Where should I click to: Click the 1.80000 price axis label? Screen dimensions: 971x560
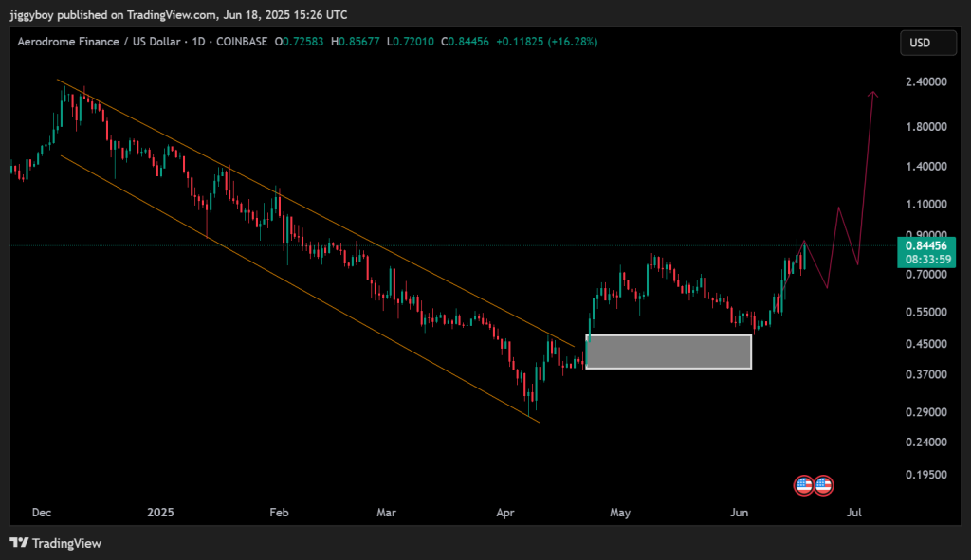tap(925, 127)
